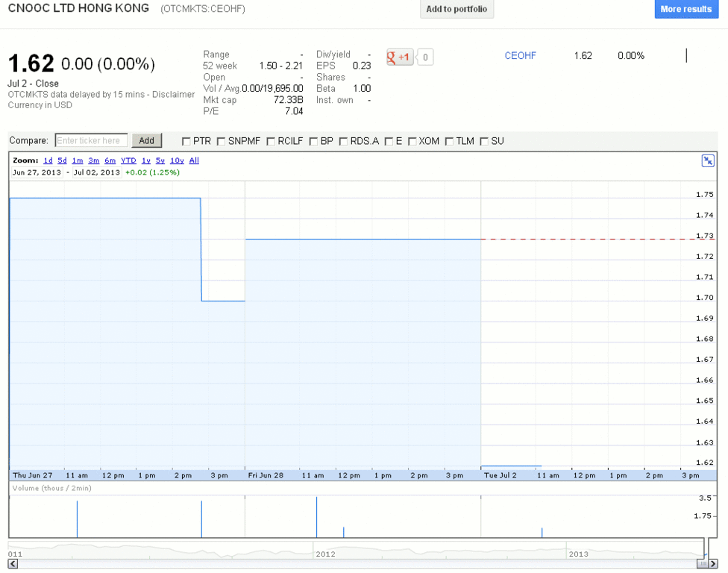Open the Disclaimer link
728x573 pixels.
click(x=173, y=94)
